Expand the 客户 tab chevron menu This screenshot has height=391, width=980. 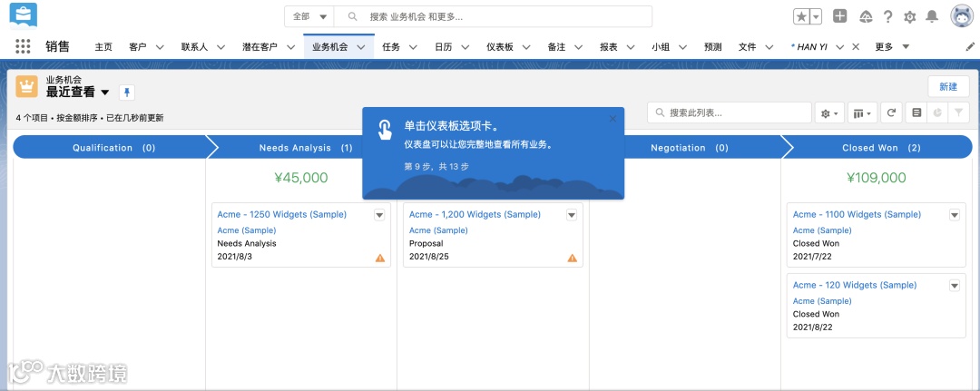click(160, 47)
